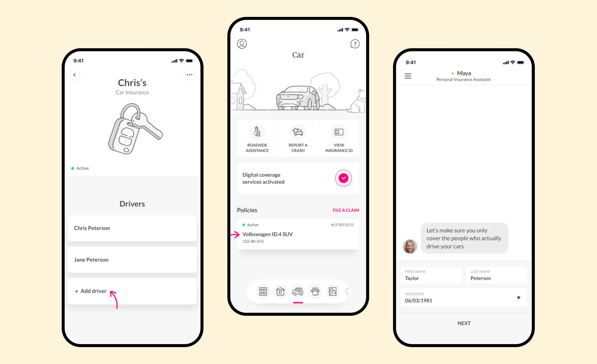Tap the home tab icon in bottom nav
Viewport: 597px width, 364px height.
[280, 292]
